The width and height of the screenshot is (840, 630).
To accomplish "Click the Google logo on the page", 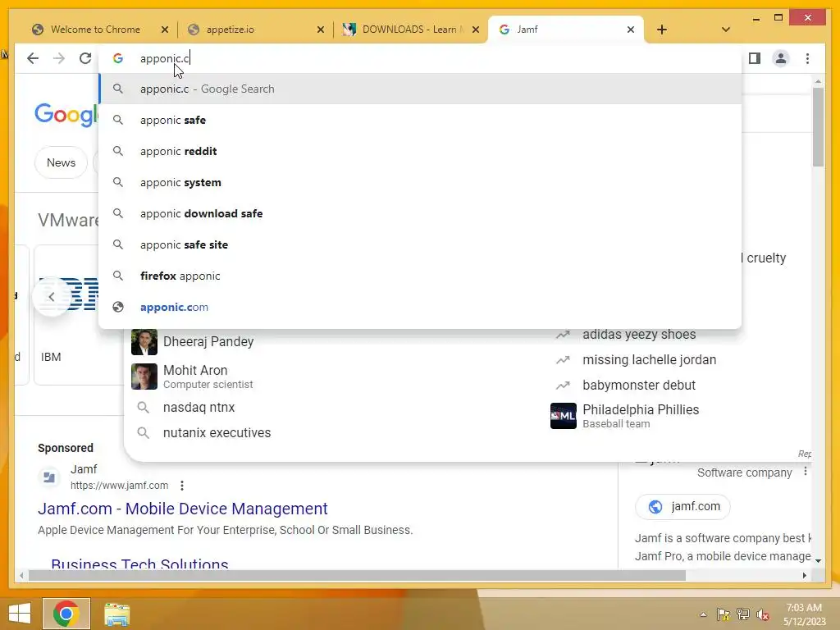I will coord(66,114).
